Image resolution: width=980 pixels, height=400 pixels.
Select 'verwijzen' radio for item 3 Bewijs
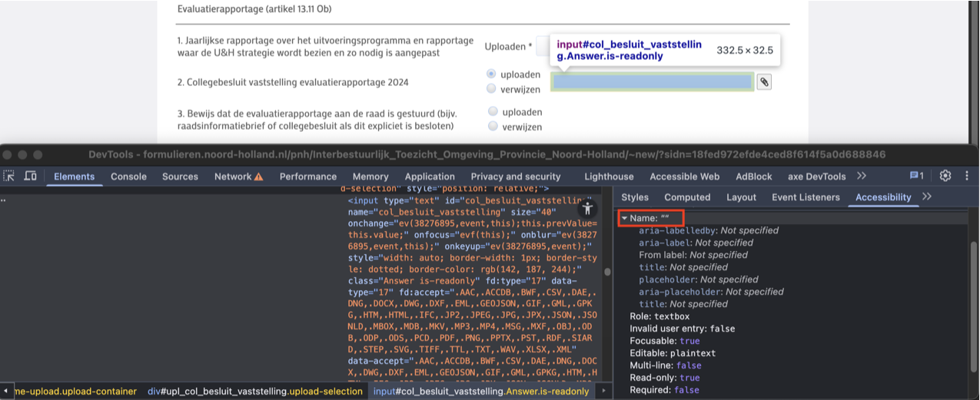pos(492,127)
